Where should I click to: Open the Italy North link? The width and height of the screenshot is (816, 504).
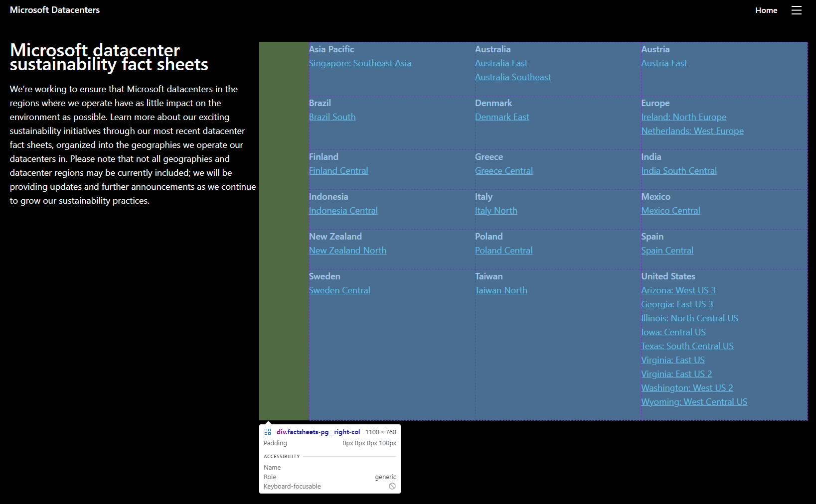click(x=496, y=211)
